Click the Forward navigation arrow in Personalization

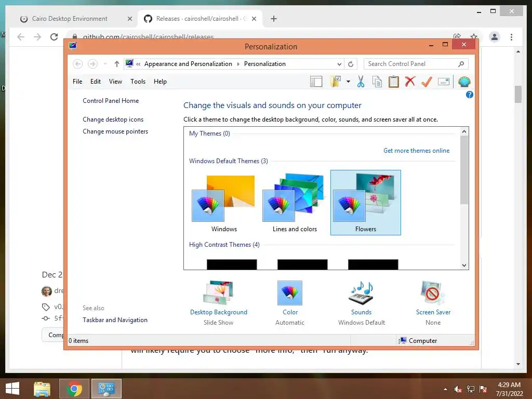click(x=92, y=64)
